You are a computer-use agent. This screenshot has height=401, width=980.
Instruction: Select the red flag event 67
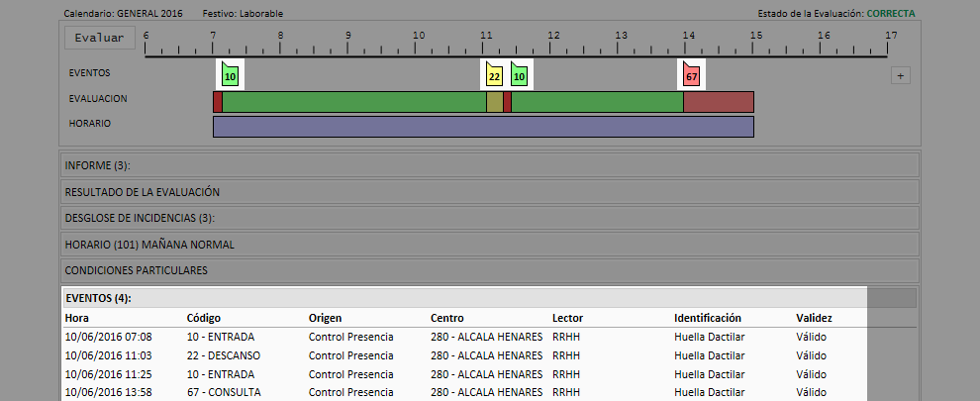[691, 74]
